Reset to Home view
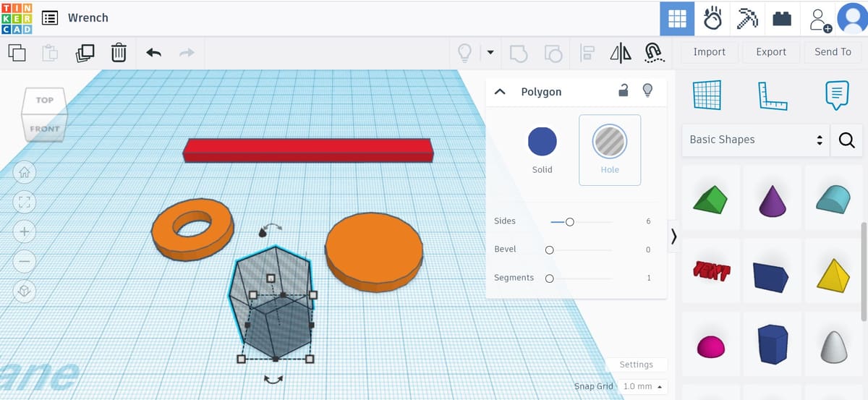Screen dimensions: 868x400 25,174
